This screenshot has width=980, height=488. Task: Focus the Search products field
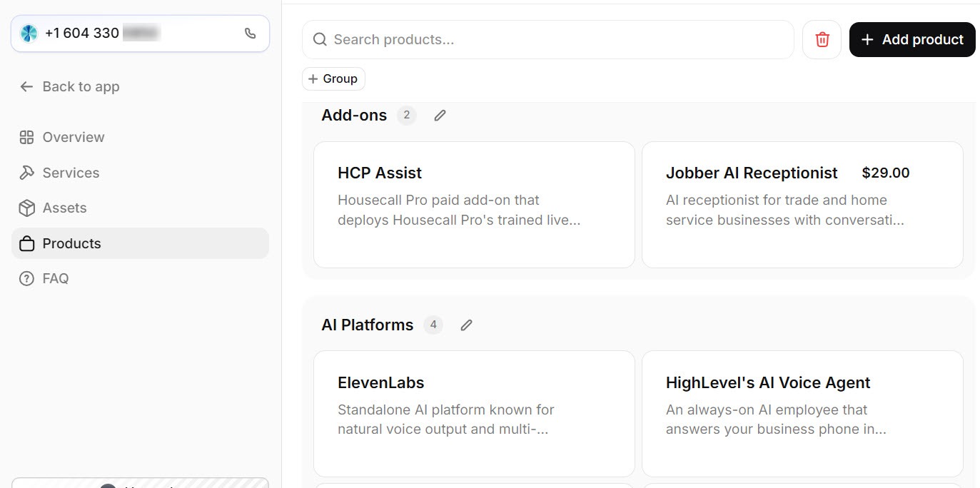click(547, 39)
